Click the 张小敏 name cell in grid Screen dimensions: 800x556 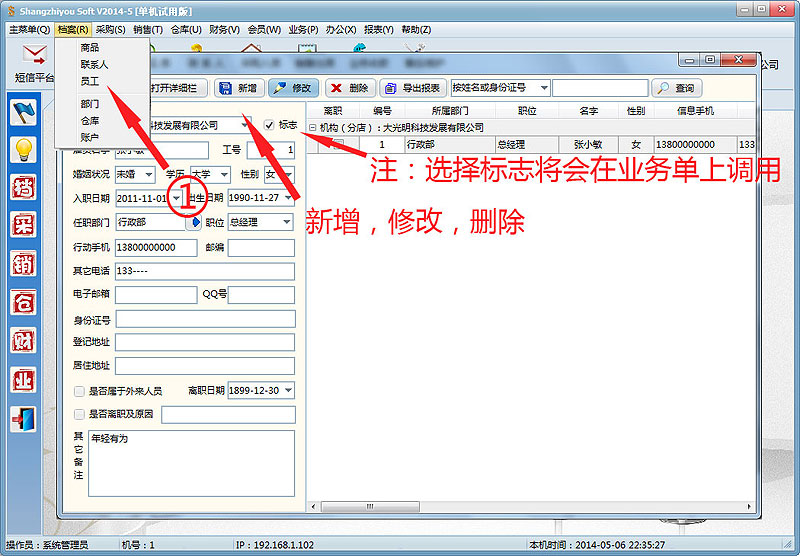coord(588,145)
